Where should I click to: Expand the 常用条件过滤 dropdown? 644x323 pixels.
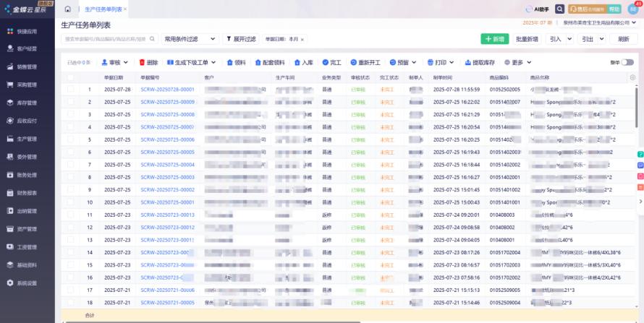coord(190,39)
